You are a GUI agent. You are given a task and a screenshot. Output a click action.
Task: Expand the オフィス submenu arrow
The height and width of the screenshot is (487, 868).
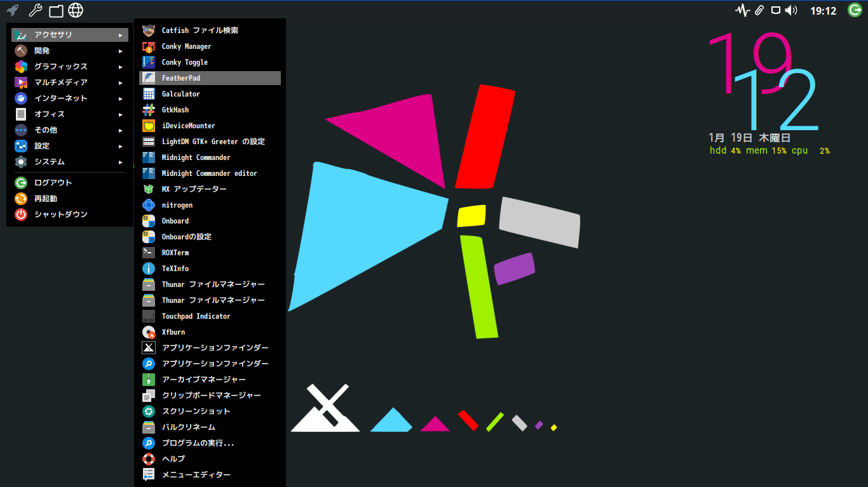(121, 114)
